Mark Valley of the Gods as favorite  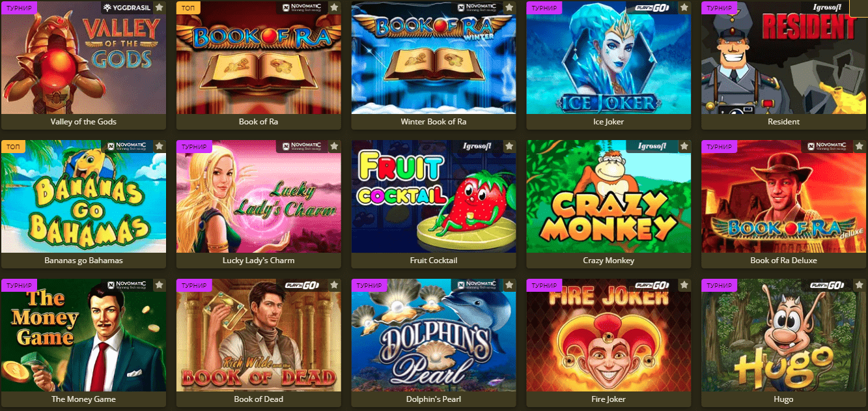pyautogui.click(x=159, y=8)
